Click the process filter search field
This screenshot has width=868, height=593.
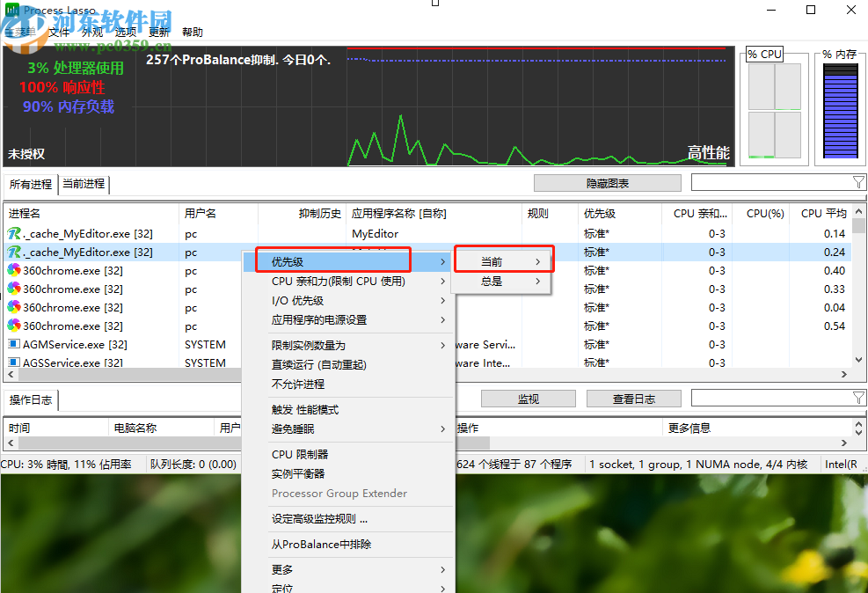(x=772, y=182)
